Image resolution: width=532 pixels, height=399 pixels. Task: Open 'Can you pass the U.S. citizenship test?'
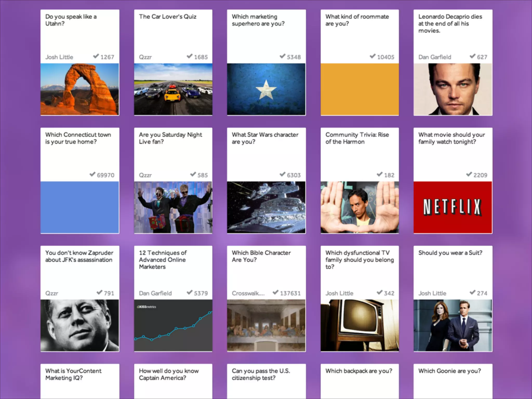261,374
